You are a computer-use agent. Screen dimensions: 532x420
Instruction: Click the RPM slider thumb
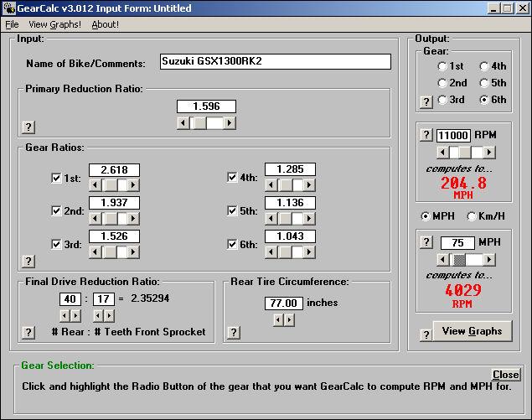465,153
